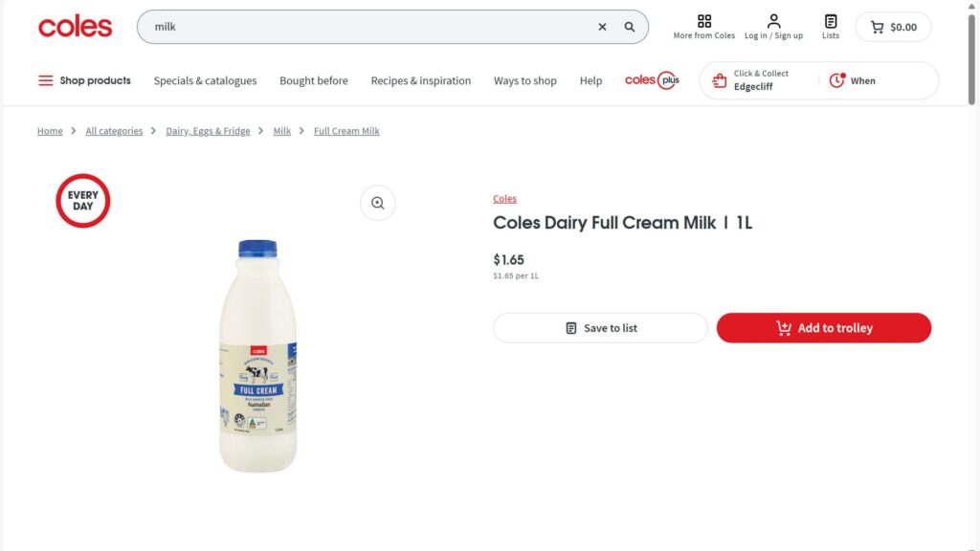980x551 pixels.
Task: Click the magnifying glass search icon
Action: pyautogui.click(x=630, y=27)
